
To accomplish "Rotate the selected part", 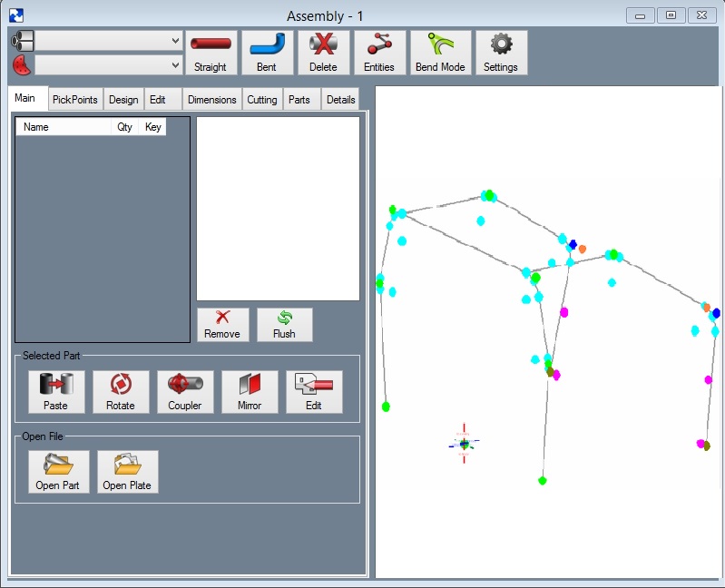I will [121, 392].
